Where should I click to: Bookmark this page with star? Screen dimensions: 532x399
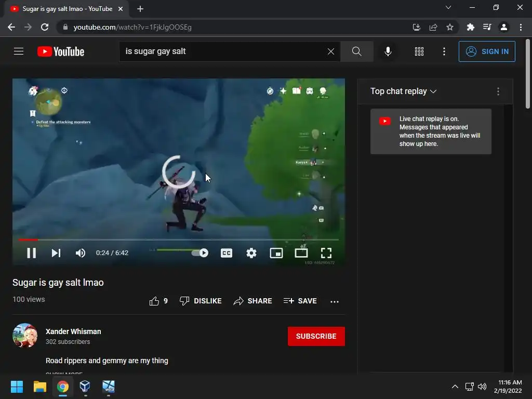(450, 27)
